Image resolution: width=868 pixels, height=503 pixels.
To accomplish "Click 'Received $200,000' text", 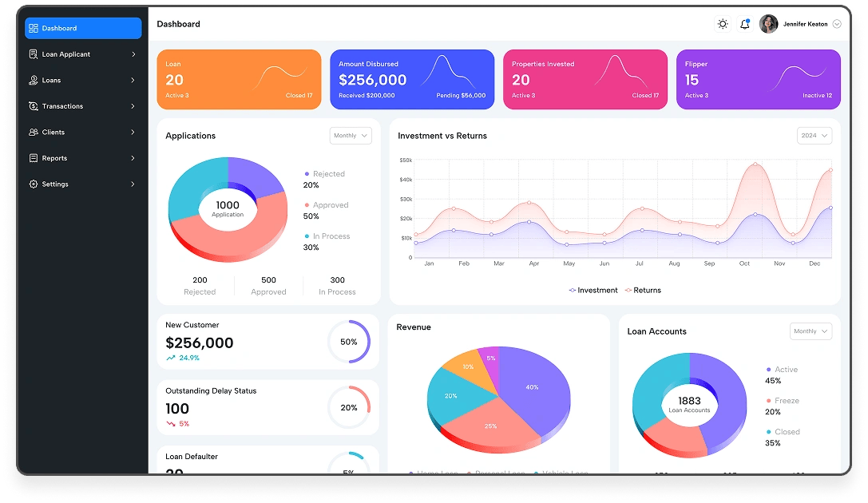I will (367, 96).
